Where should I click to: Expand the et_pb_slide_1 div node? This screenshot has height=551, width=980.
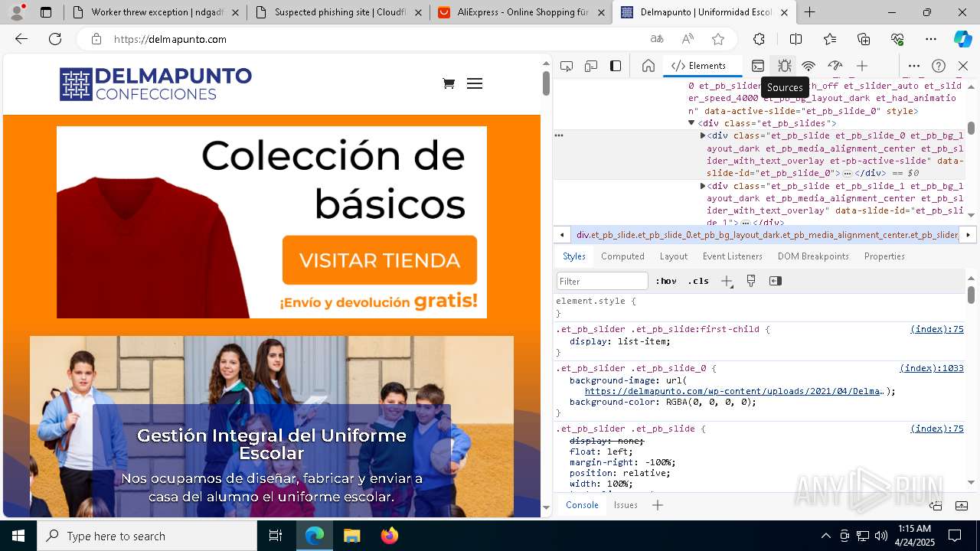pos(703,186)
